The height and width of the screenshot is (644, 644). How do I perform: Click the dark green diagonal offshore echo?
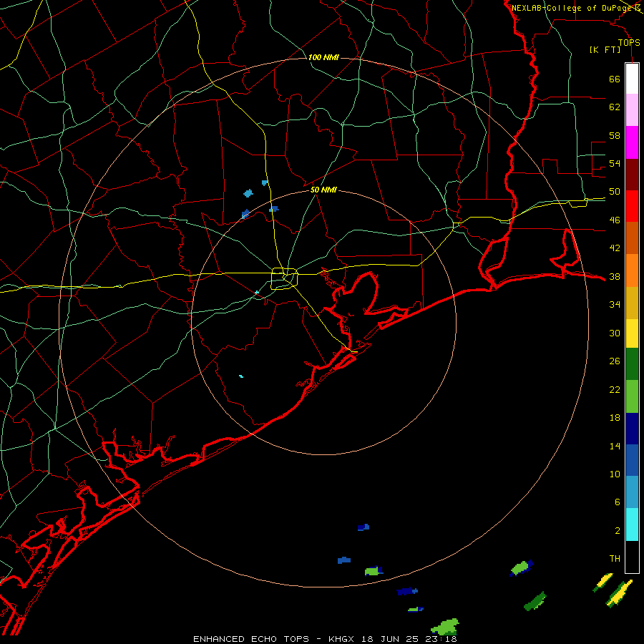535,601
